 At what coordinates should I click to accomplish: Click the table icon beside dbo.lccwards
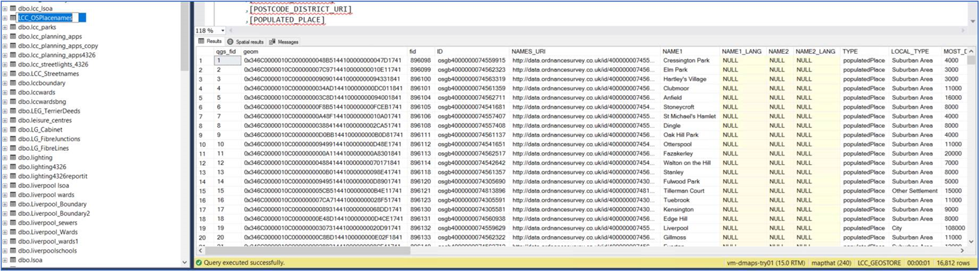tap(13, 92)
